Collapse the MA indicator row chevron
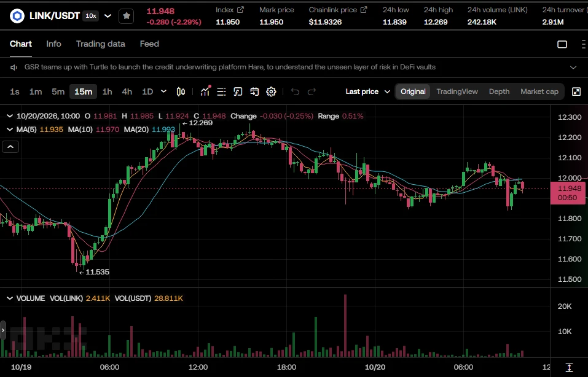This screenshot has width=588, height=377. [10, 130]
